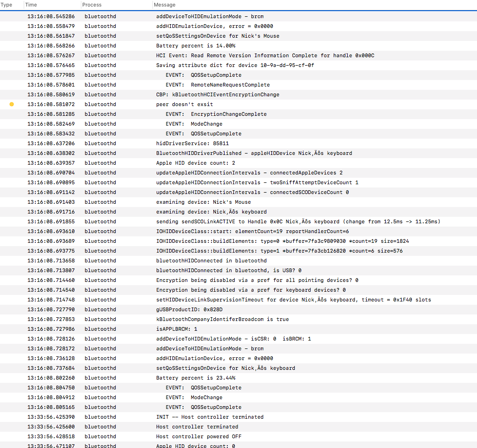Select 'hidDriverService: 85811' message

(192, 143)
